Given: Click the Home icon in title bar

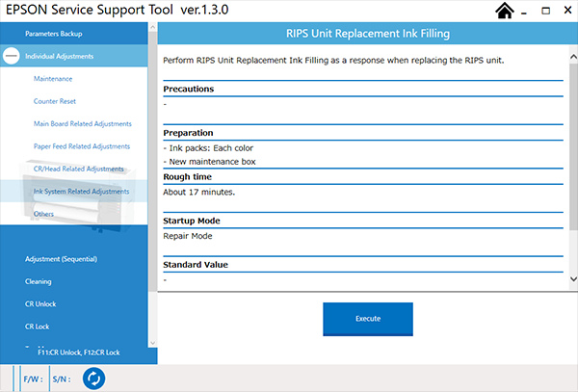Looking at the screenshot, I should (505, 11).
